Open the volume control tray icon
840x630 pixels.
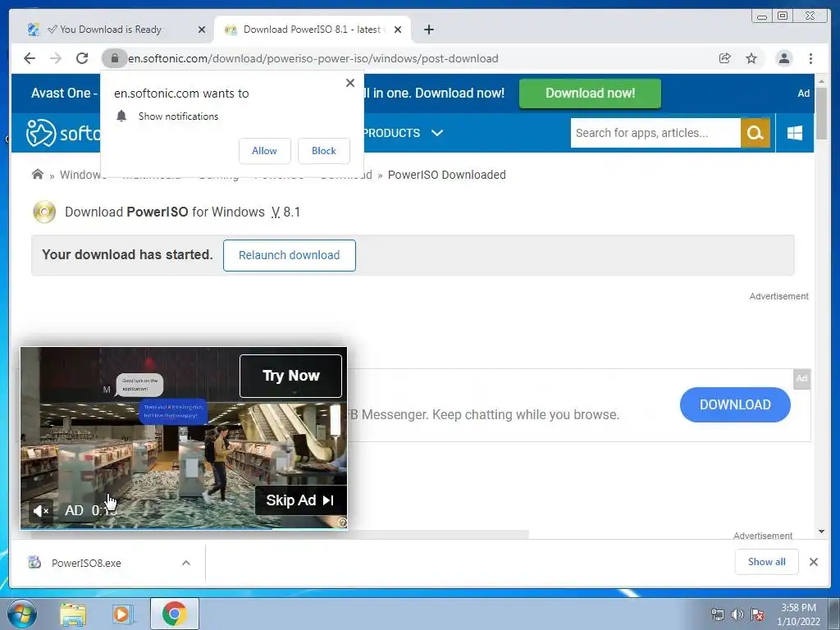pyautogui.click(x=737, y=614)
